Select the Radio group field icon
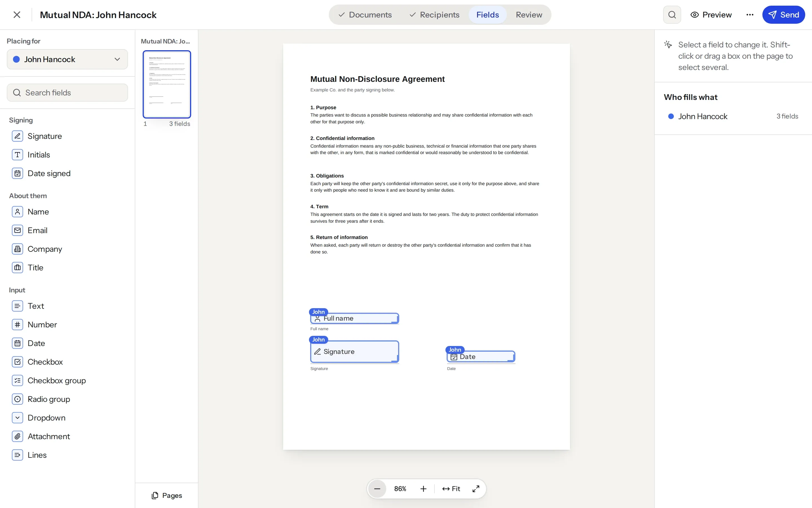 (17, 399)
